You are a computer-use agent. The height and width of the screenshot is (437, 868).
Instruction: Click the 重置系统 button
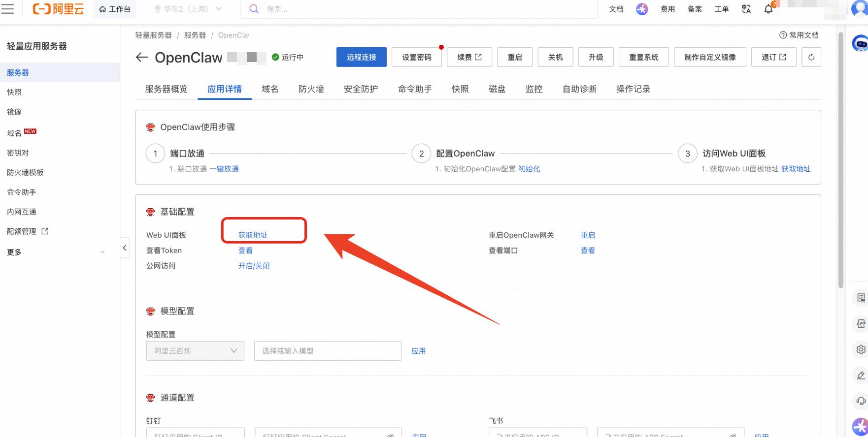pyautogui.click(x=644, y=57)
